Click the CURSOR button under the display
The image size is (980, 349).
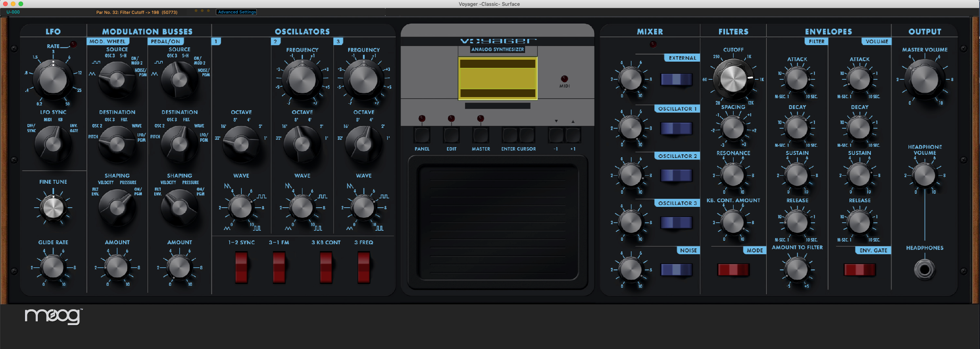[x=527, y=135]
